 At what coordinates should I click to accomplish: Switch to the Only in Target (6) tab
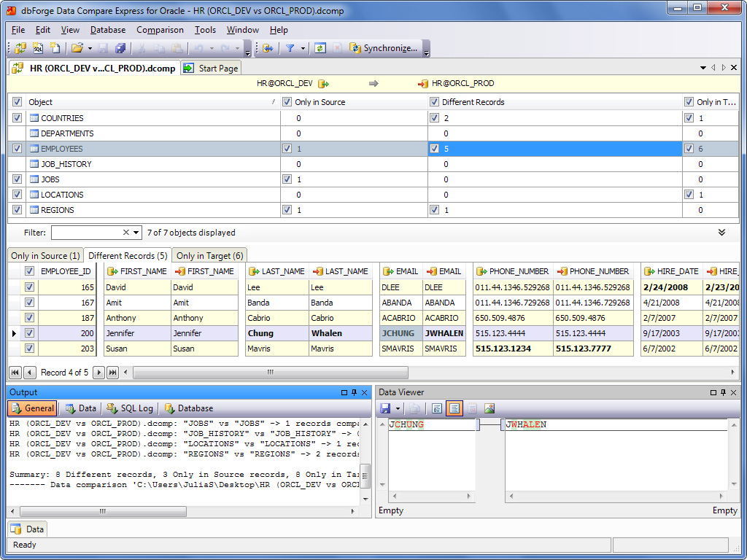click(209, 256)
